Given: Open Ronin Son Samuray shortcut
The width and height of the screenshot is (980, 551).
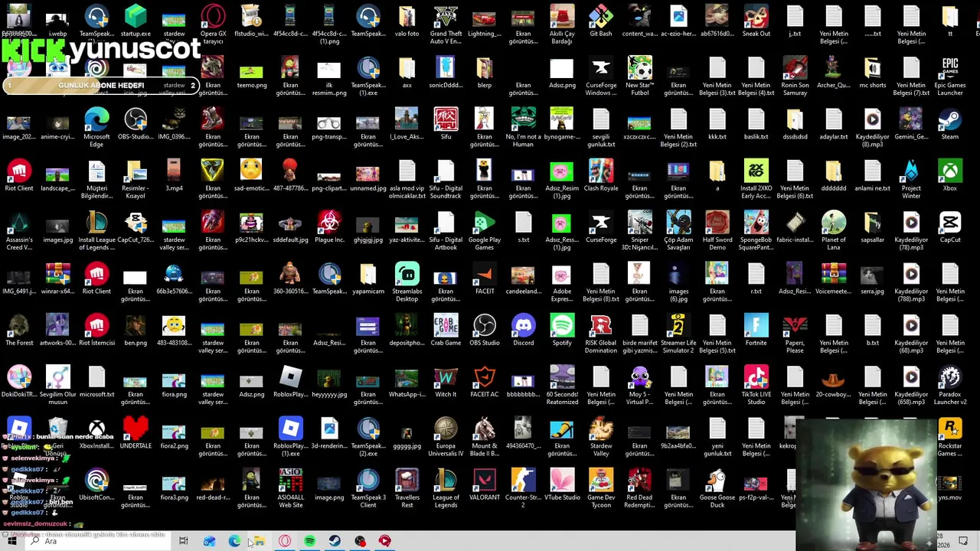Looking at the screenshot, I should click(x=795, y=76).
